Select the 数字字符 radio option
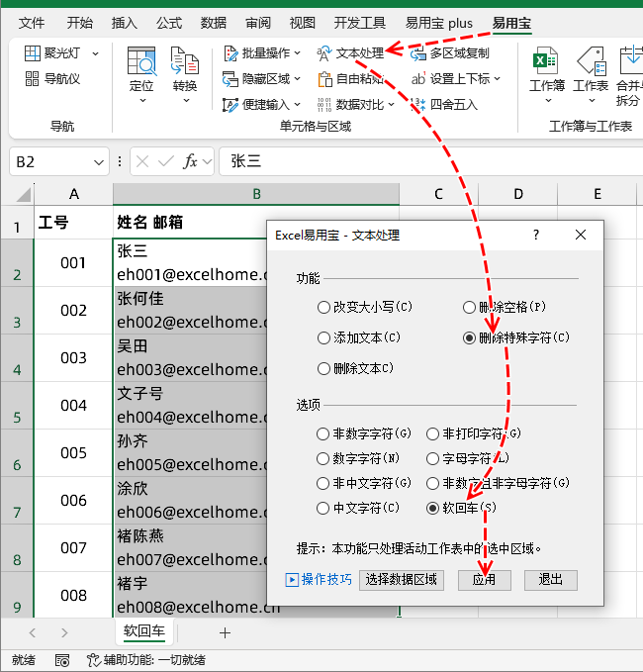643x672 pixels. [x=322, y=458]
